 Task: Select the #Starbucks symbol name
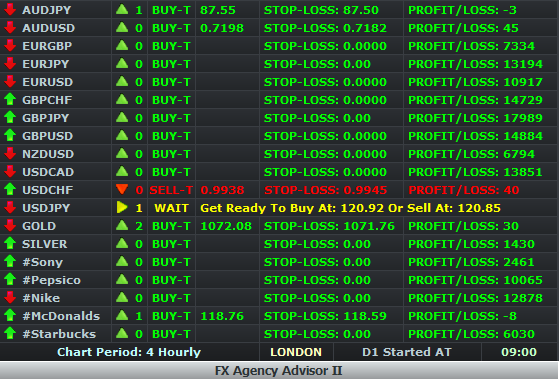point(59,334)
